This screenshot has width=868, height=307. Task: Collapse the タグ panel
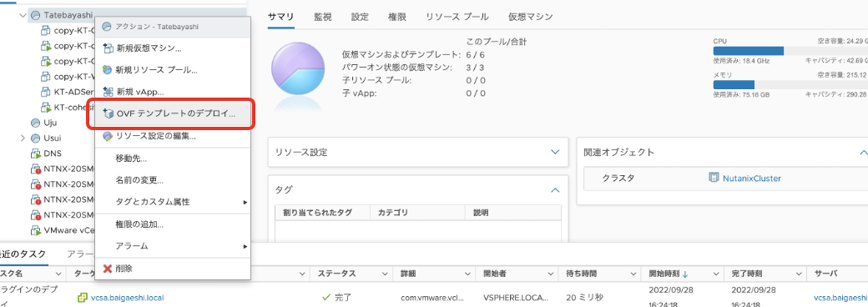click(555, 189)
